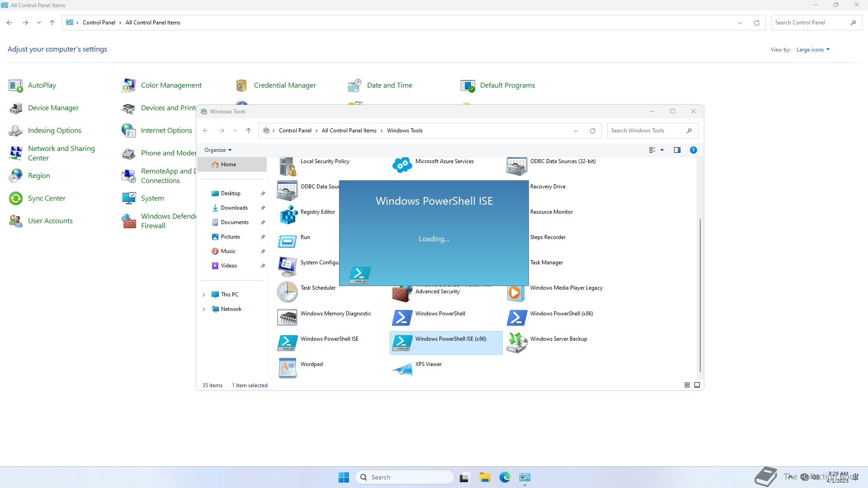Open Color Management icon in Control Panel
Image resolution: width=868 pixels, height=488 pixels.
(x=129, y=85)
